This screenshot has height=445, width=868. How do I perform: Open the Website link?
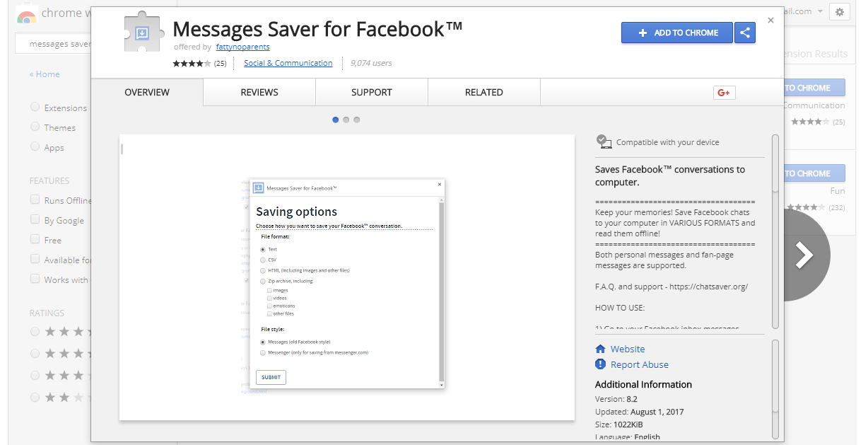coord(628,349)
